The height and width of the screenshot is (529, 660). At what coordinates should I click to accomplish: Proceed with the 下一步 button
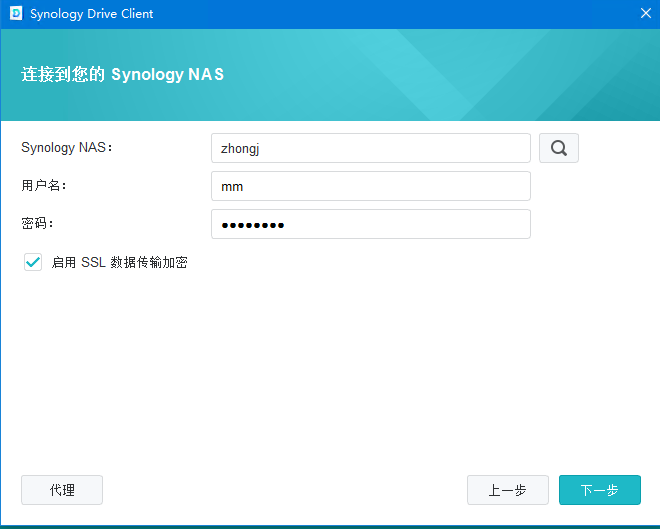[x=600, y=490]
